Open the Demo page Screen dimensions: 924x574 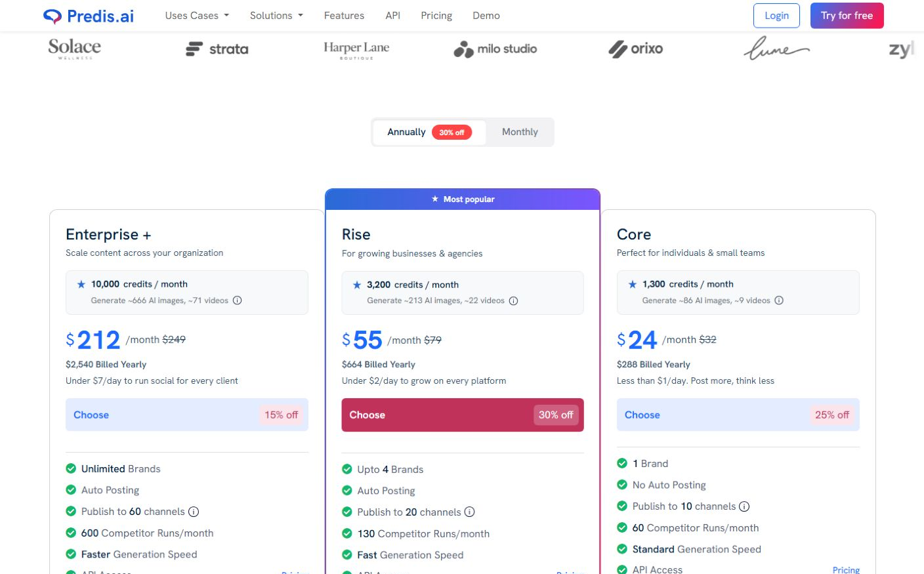(486, 16)
